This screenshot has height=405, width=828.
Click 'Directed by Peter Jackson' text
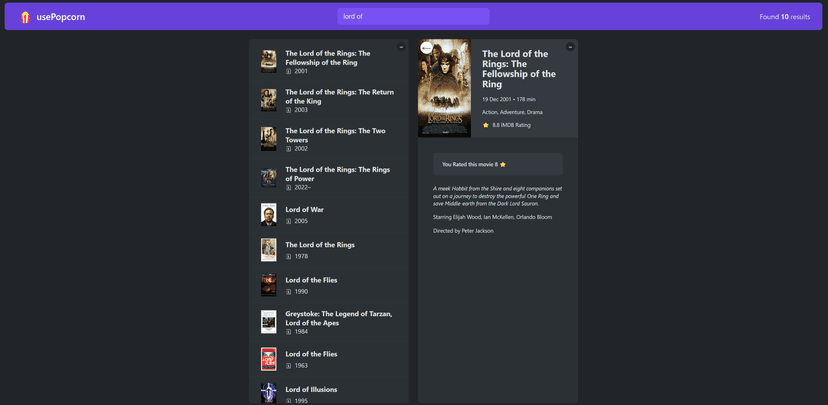463,231
